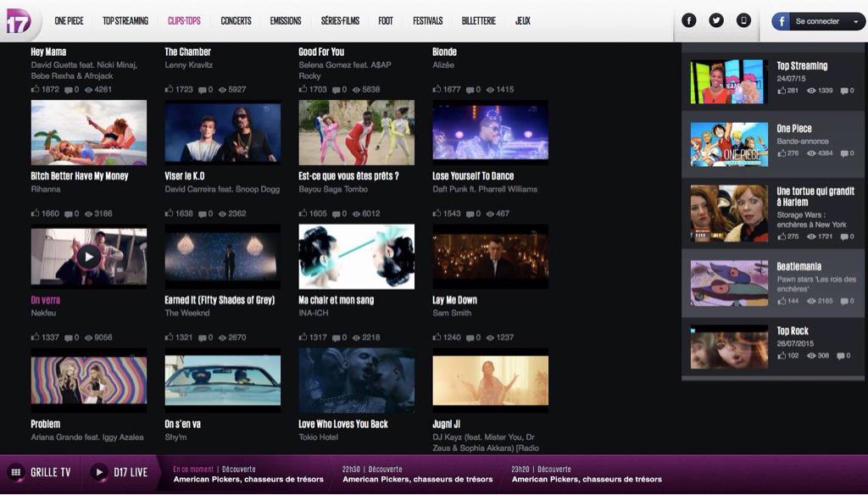This screenshot has width=868, height=495.
Task: Open Une tortue qui grandit à Harlem title
Action: 815,197
